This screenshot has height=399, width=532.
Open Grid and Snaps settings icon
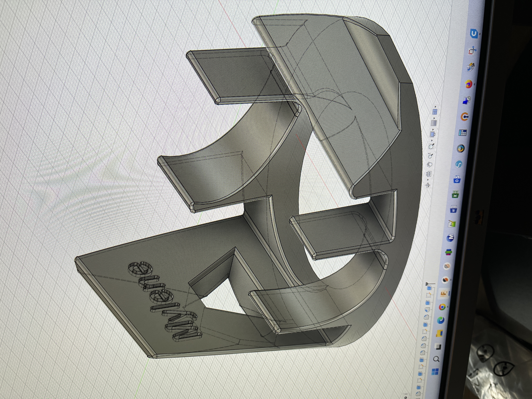(x=434, y=123)
